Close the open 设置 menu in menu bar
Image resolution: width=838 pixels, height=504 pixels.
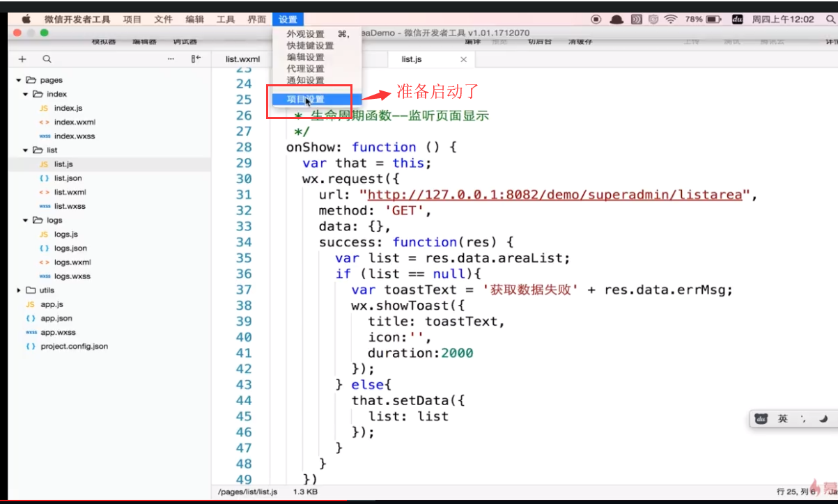pos(288,19)
